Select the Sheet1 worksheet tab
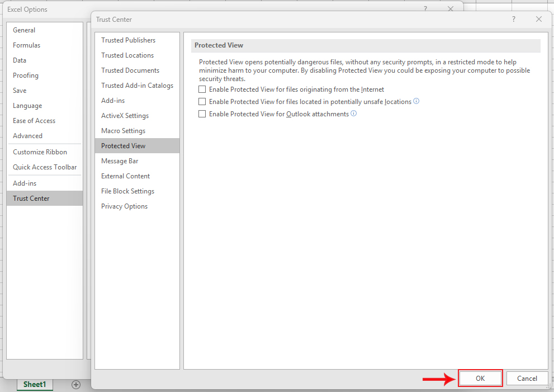 [34, 385]
